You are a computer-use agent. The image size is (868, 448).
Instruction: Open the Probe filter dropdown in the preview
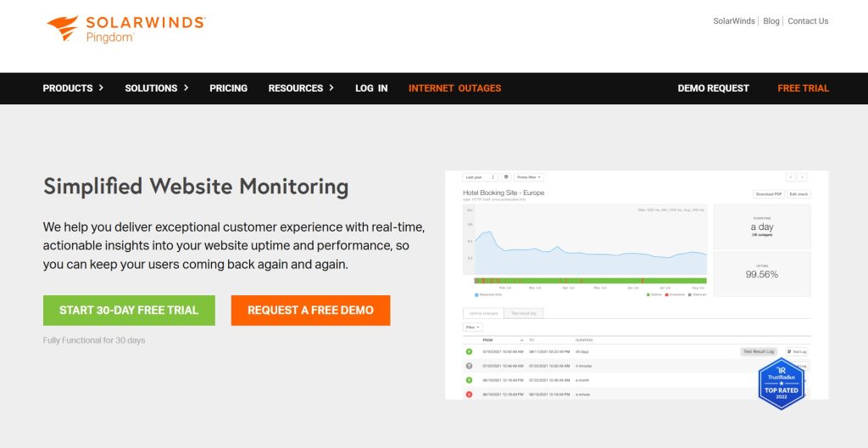tap(529, 177)
